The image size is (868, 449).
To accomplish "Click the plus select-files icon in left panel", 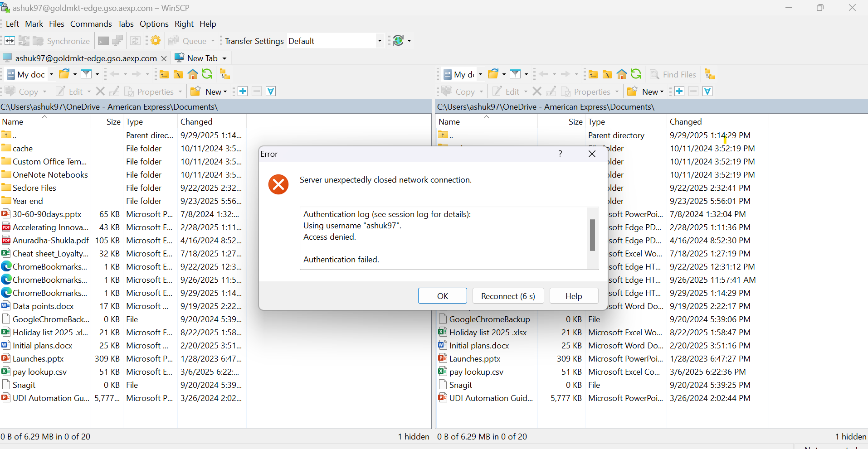I will coord(243,92).
